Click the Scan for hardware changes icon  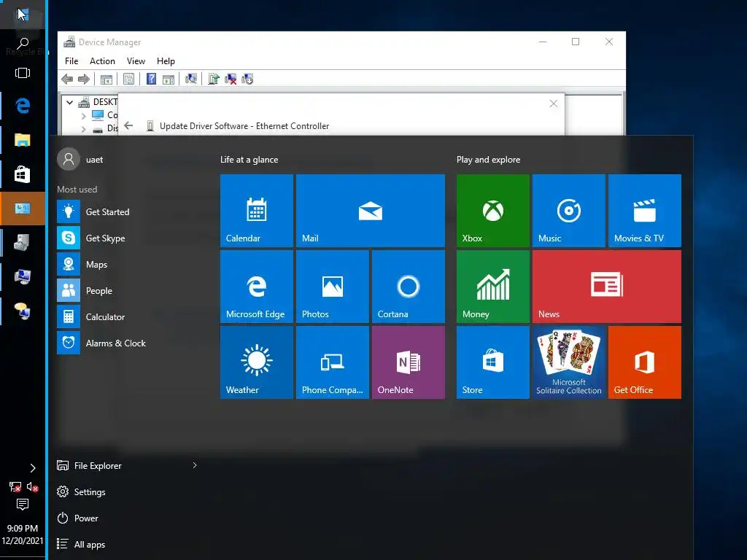[x=191, y=79]
